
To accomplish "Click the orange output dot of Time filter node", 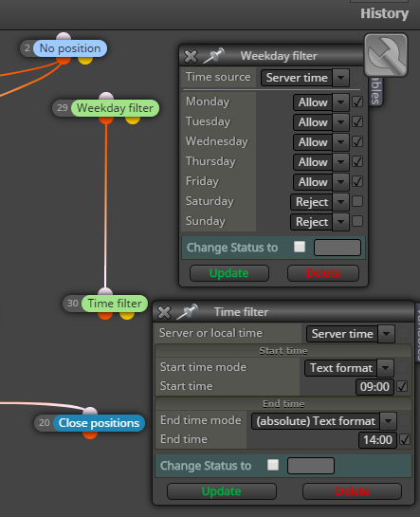I will [105, 315].
